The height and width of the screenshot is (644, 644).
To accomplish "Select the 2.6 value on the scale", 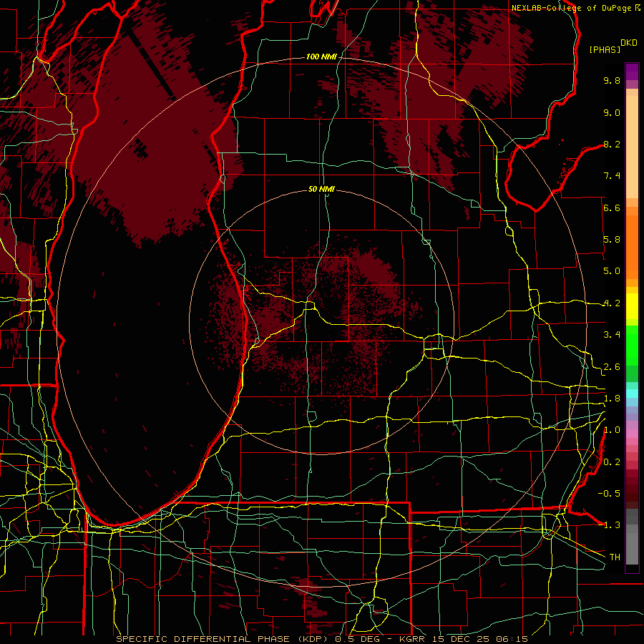I will point(612,367).
